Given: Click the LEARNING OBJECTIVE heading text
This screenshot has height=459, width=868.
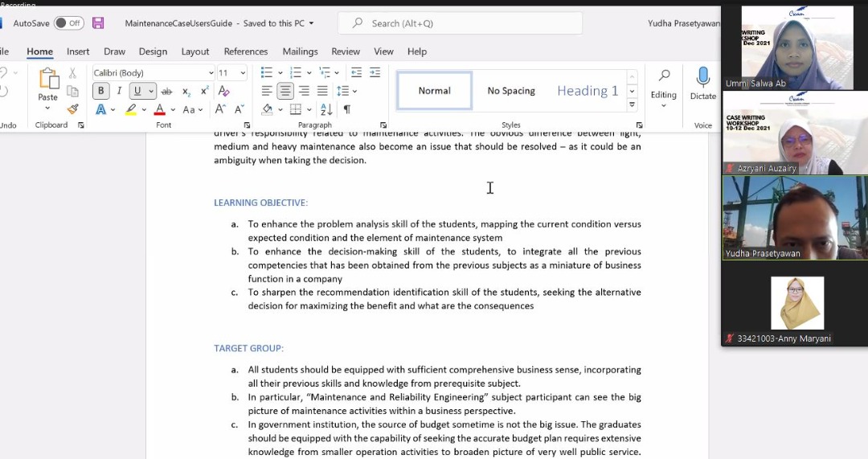Looking at the screenshot, I should tap(260, 203).
